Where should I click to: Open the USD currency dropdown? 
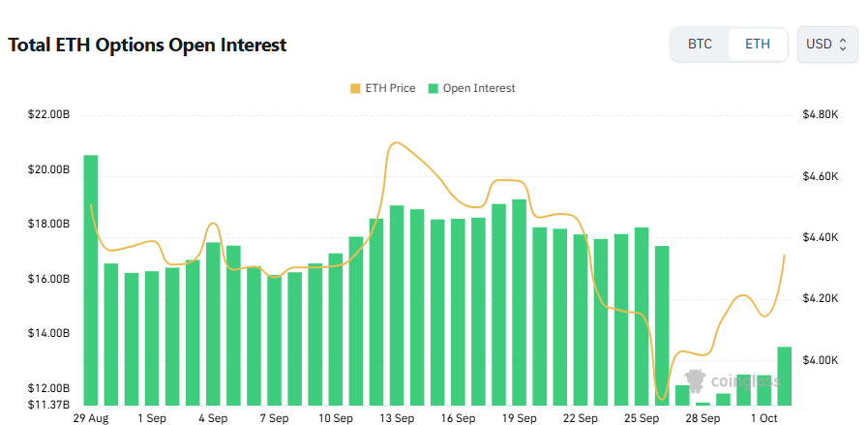[x=827, y=45]
